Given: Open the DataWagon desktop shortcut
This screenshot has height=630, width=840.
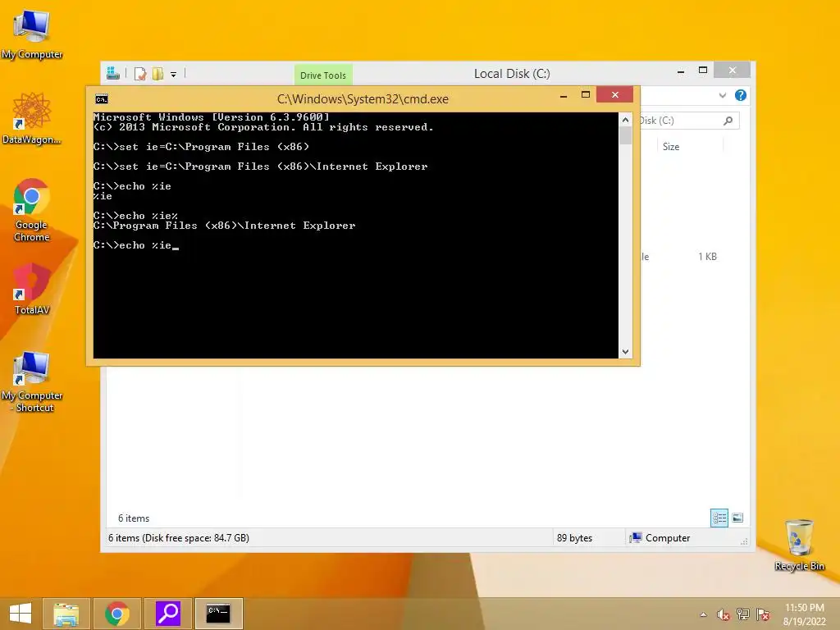Looking at the screenshot, I should point(32,118).
